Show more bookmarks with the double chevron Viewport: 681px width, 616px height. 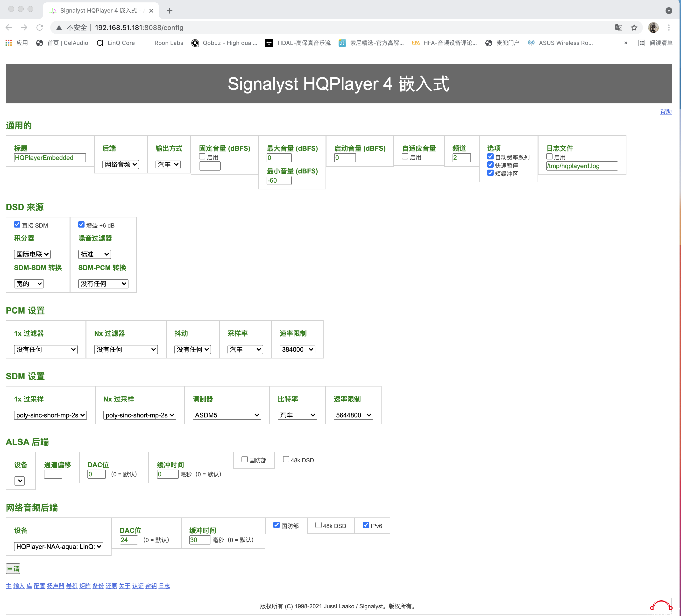pyautogui.click(x=626, y=43)
